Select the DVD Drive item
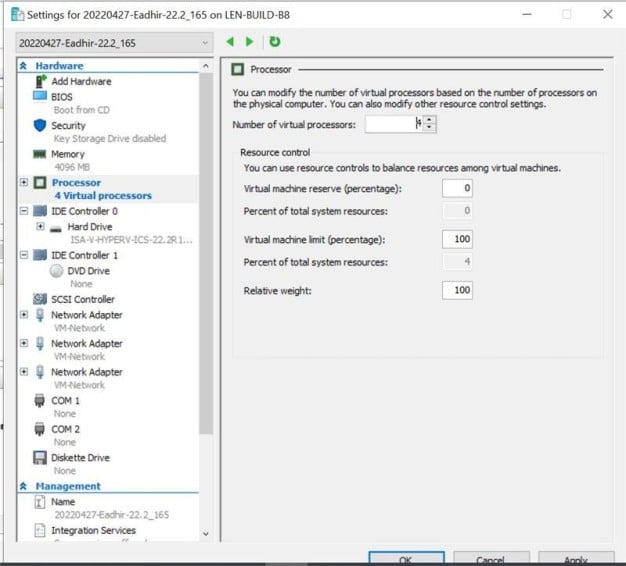 88,271
